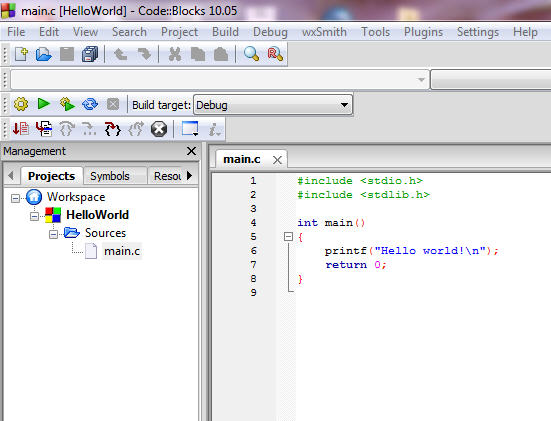
Task: Click the Find magnifier icon
Action: (x=251, y=54)
